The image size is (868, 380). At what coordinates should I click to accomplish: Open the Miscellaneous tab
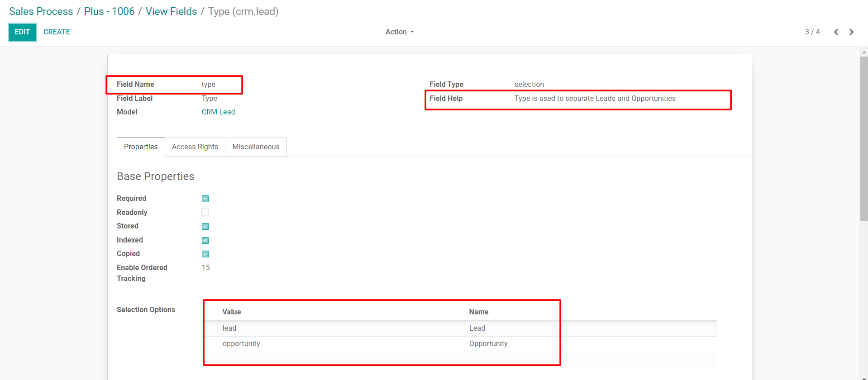[x=256, y=147]
